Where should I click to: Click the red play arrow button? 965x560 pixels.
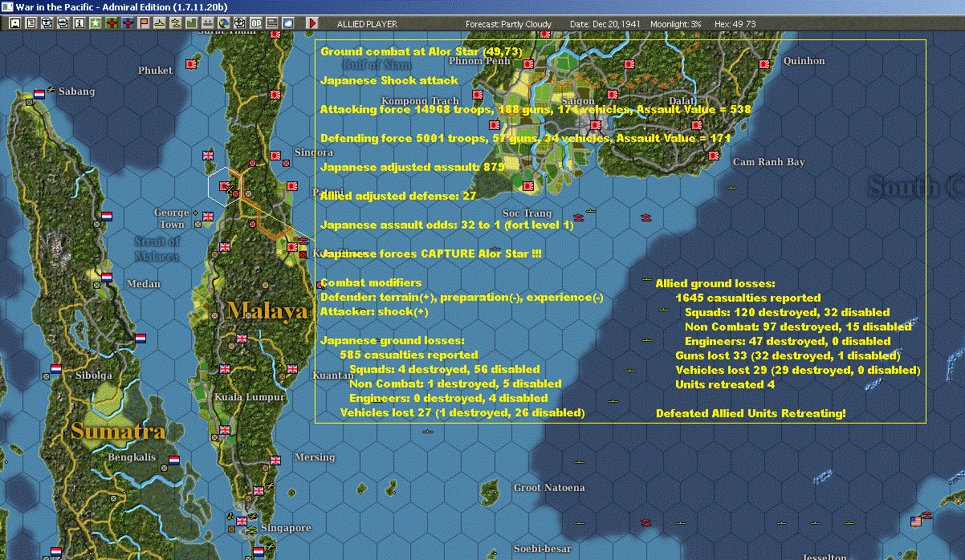(312, 23)
